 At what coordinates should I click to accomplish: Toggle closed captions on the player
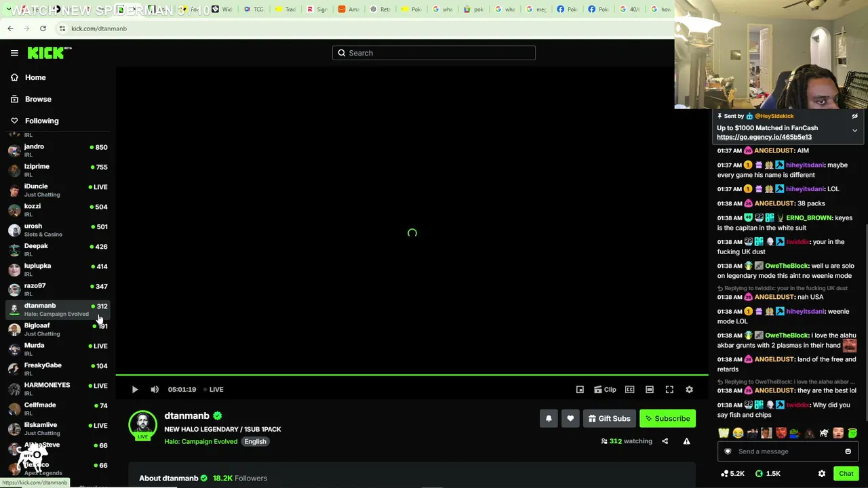click(630, 389)
